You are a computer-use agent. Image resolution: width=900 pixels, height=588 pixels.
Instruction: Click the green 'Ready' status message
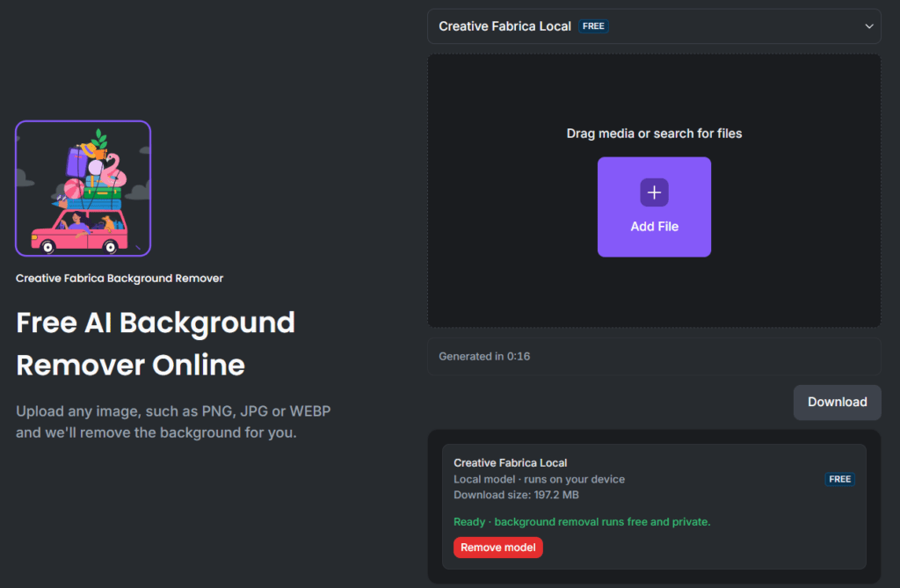click(x=582, y=522)
